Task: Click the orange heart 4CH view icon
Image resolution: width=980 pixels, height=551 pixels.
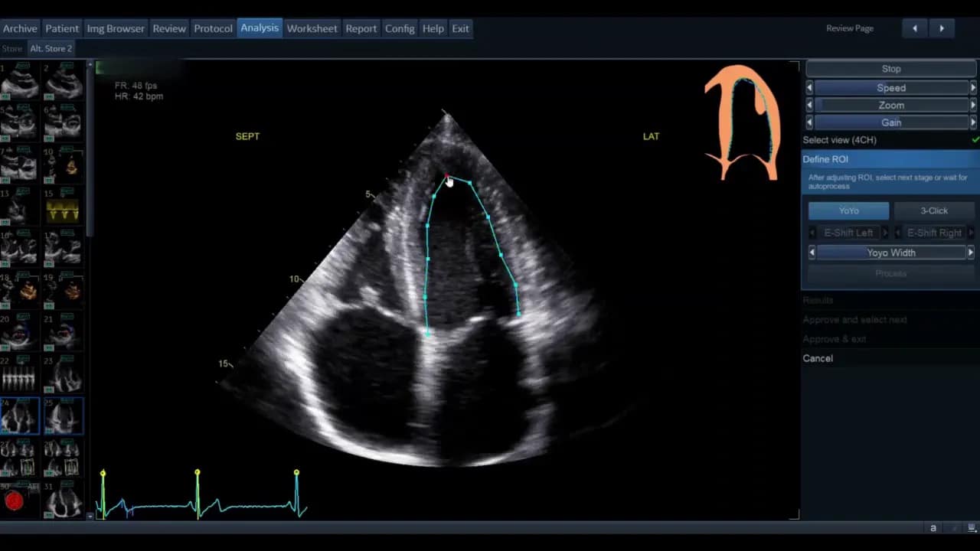Action: 741,122
